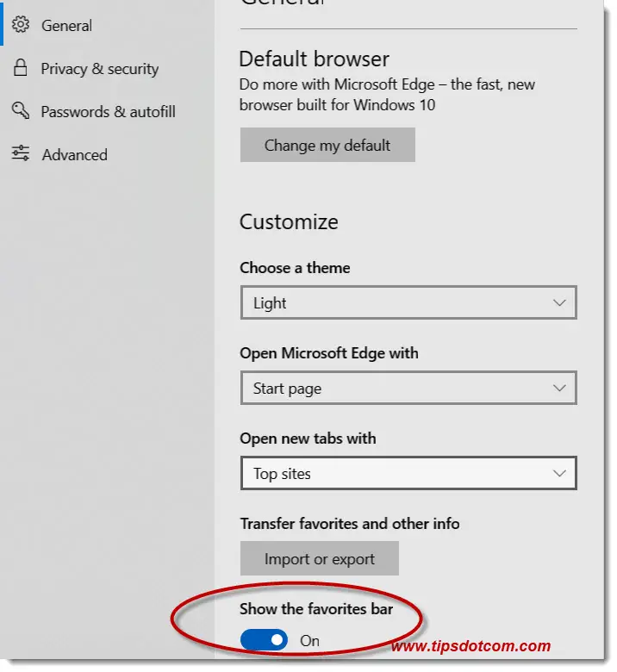Click the Advanced sliders icon

20,153
